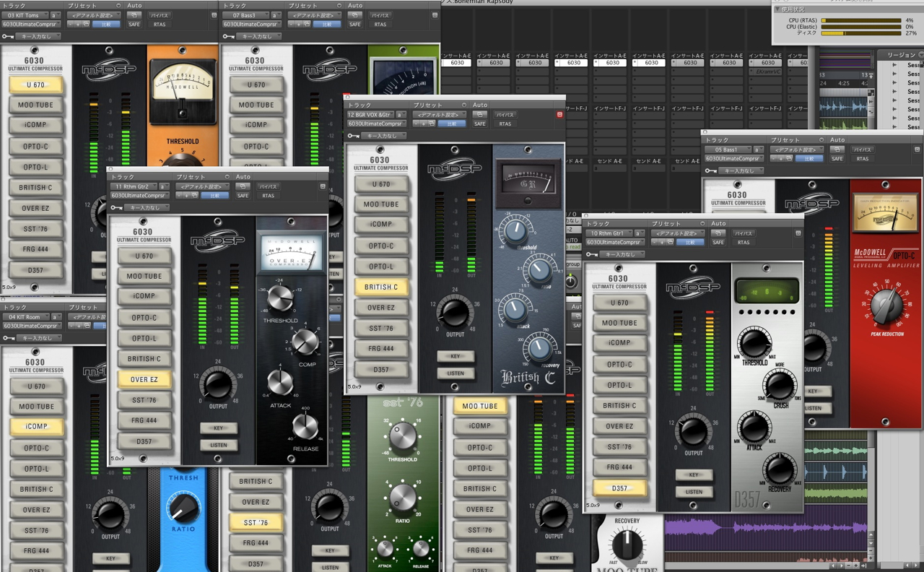The height and width of the screenshot is (572, 924).
Task: Click the target icon in 07 Bass3 plugin
Action: coord(434,14)
